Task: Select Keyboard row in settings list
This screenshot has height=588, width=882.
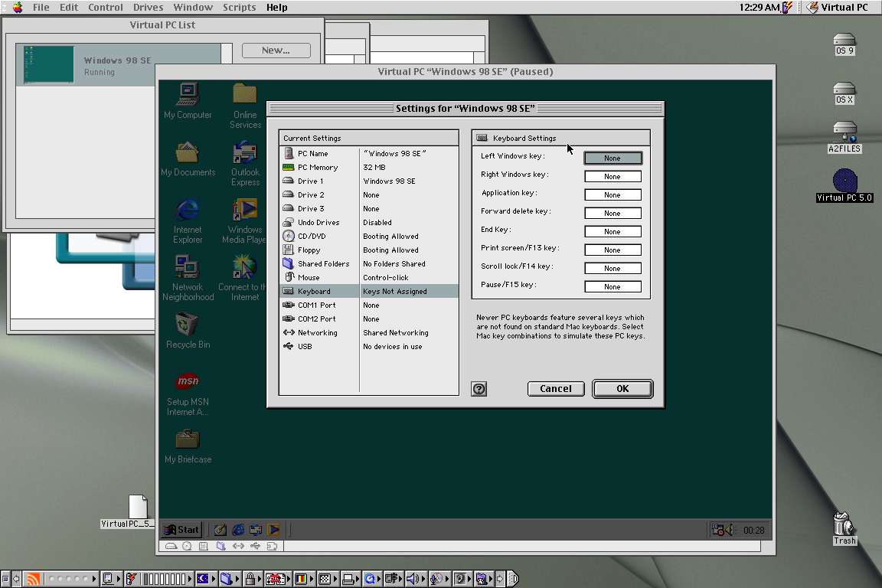Action: pos(369,292)
